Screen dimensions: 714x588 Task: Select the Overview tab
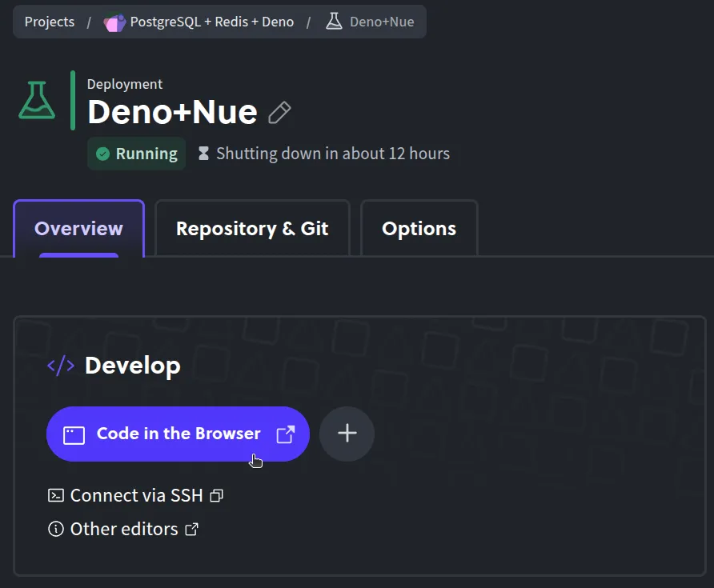pyautogui.click(x=78, y=228)
